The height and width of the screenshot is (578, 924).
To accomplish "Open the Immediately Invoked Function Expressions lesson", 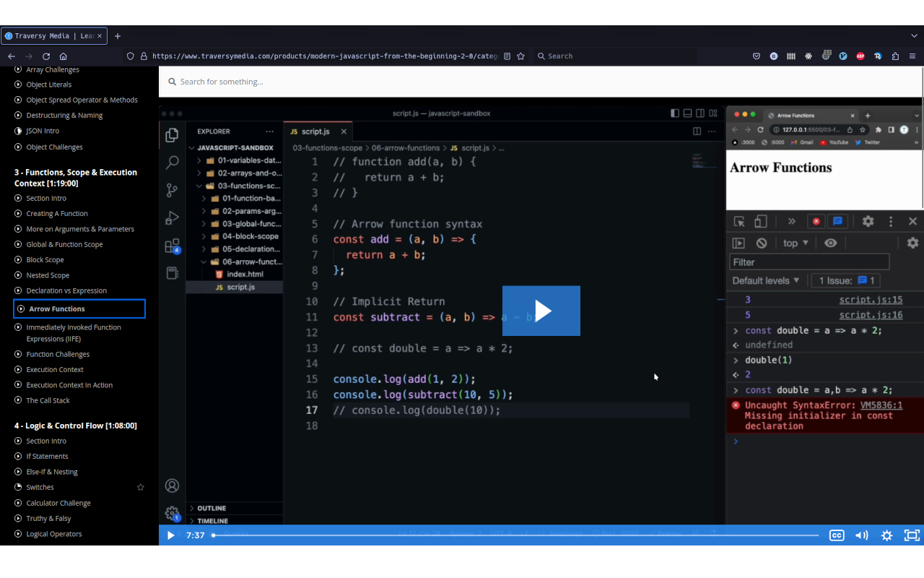I will click(x=73, y=332).
